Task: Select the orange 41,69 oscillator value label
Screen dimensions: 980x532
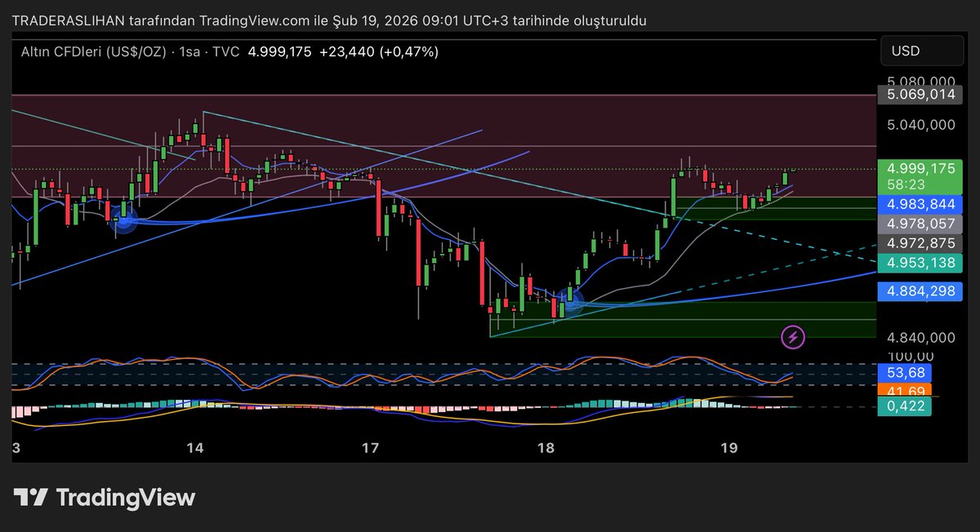Action: (x=905, y=391)
